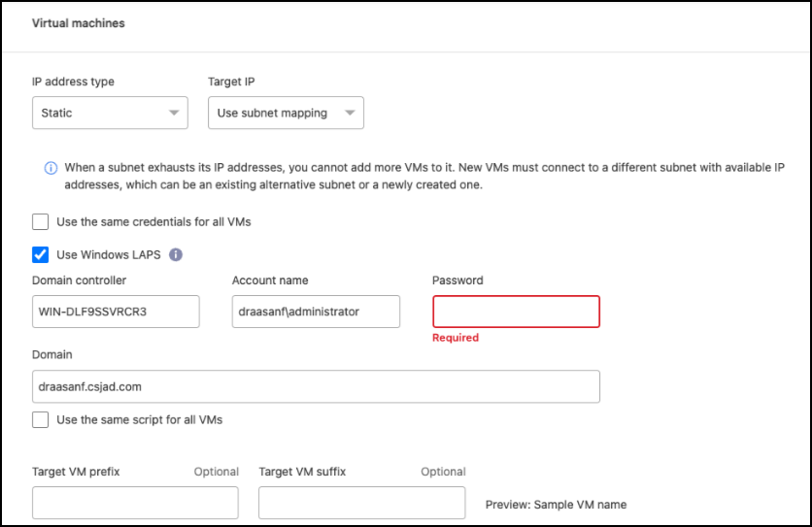Click the Domain controller label

coord(80,280)
